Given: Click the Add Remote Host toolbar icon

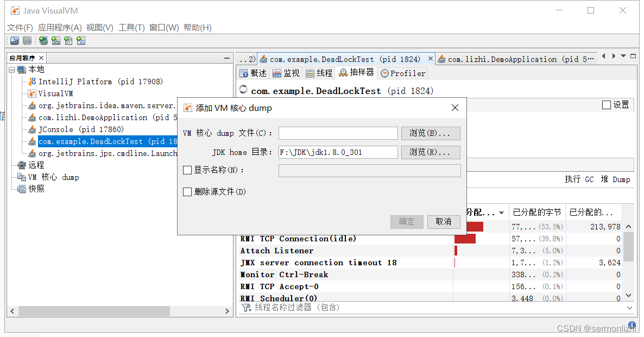Looking at the screenshot, I should pos(43,41).
